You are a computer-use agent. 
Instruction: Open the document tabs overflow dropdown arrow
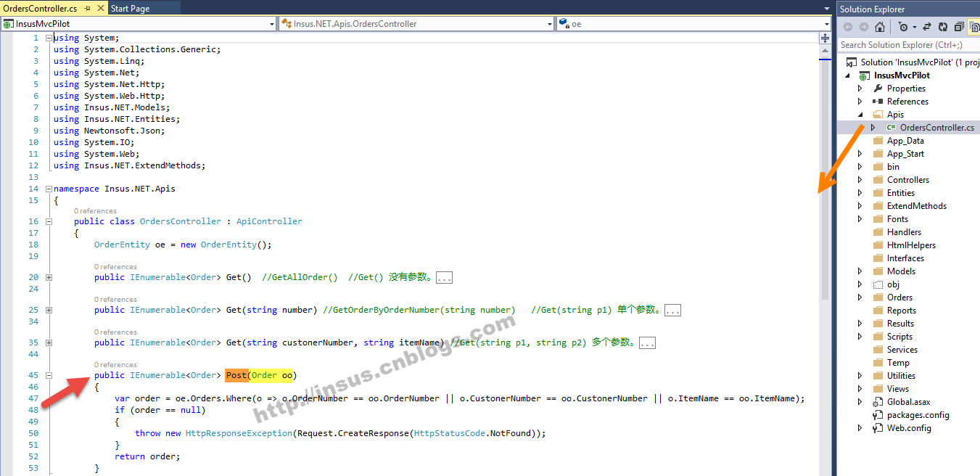pyautogui.click(x=827, y=9)
